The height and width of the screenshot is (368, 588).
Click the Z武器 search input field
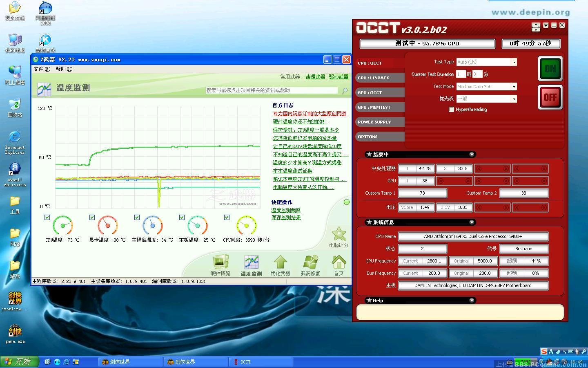(x=272, y=90)
